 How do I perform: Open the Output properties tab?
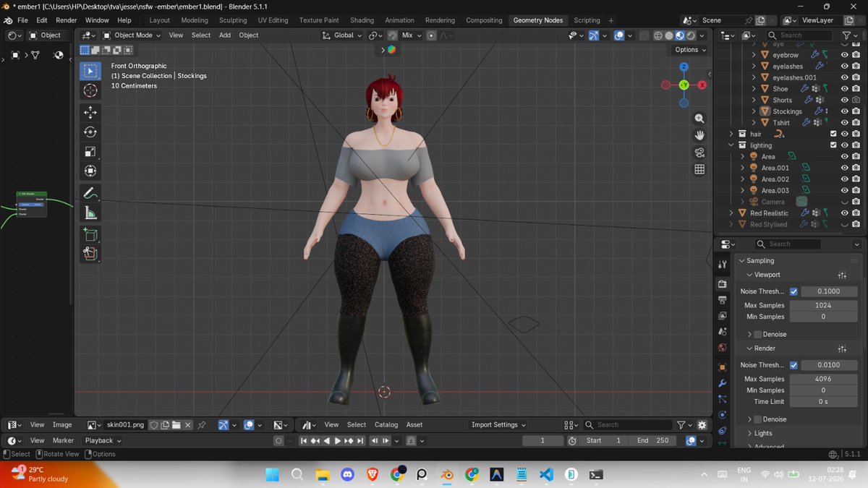722,299
